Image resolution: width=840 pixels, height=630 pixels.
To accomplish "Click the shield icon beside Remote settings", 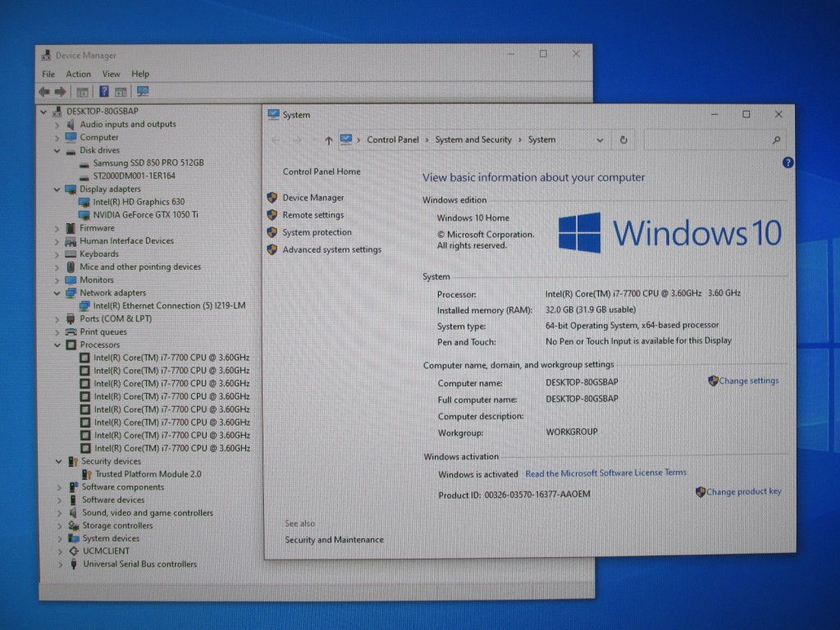I will pyautogui.click(x=272, y=215).
